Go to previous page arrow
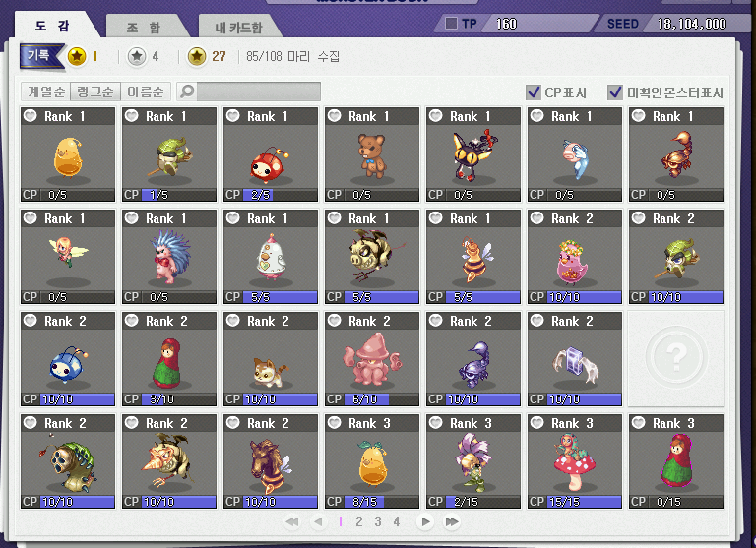756x548 pixels. point(318,521)
